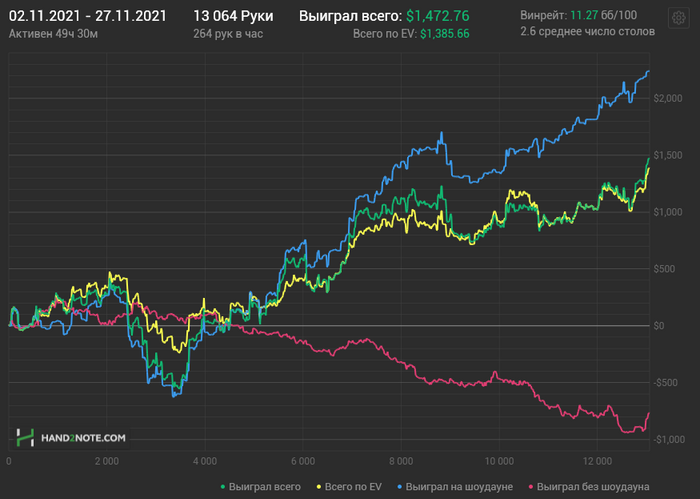Toggle the 'Выиграл на шоудауне' blue legend series
This screenshot has width=700, height=499.
click(455, 487)
